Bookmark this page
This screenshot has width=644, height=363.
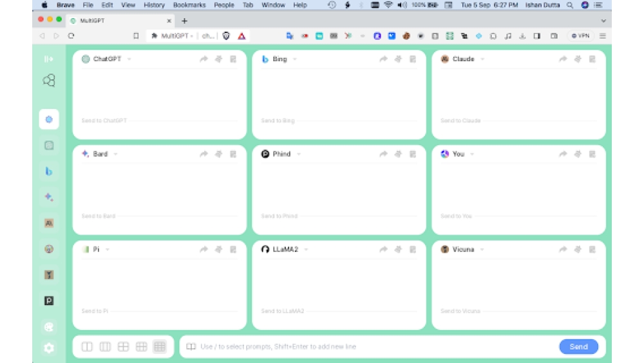pos(136,36)
